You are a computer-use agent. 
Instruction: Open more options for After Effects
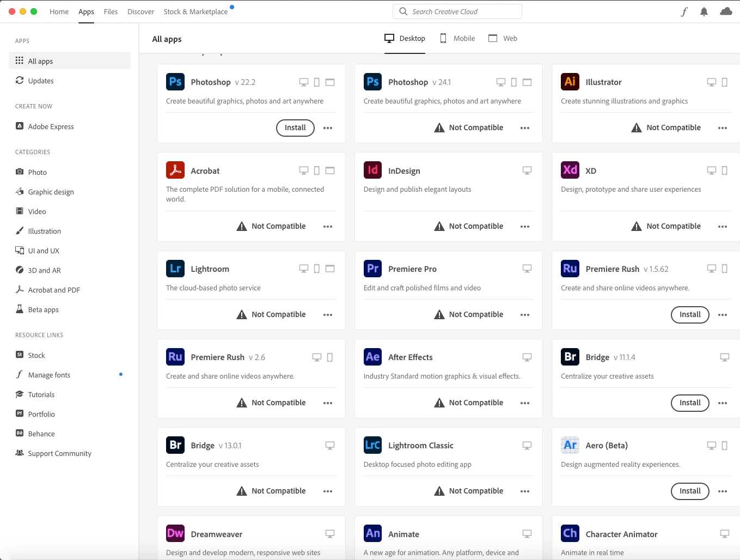[525, 403]
